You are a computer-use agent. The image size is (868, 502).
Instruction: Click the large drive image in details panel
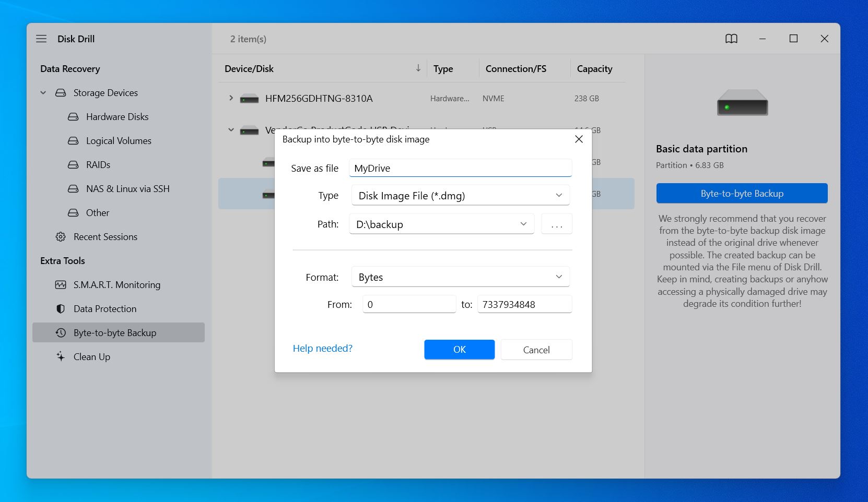coord(742,102)
